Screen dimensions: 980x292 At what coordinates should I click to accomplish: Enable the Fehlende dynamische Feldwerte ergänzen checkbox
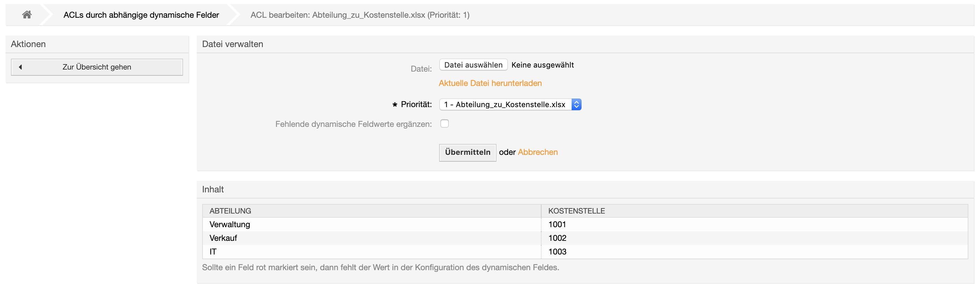tap(444, 123)
